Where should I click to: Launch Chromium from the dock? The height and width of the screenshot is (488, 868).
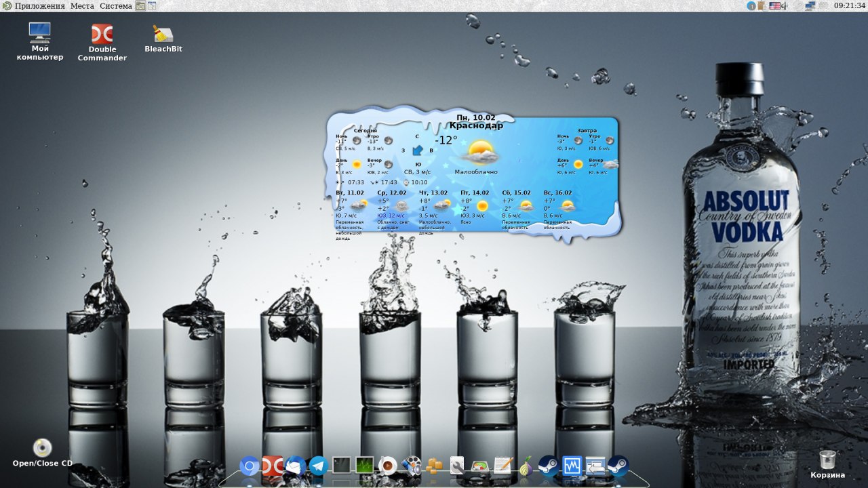tap(250, 466)
